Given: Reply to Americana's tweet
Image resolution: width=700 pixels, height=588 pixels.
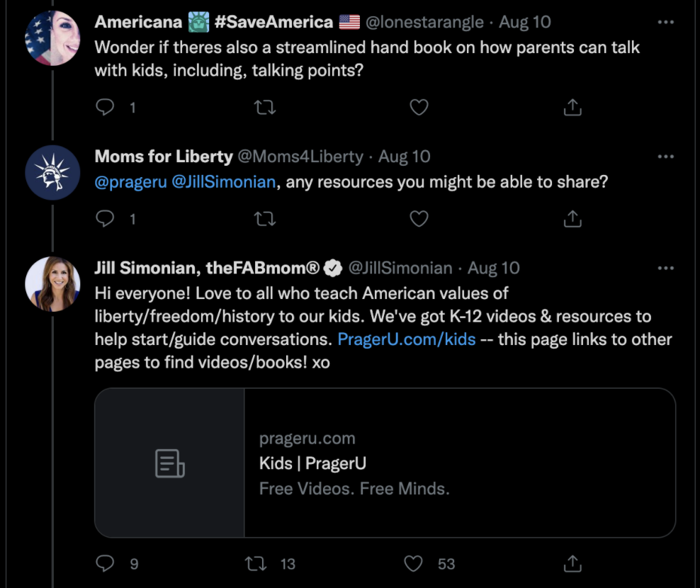Looking at the screenshot, I should tap(105, 107).
